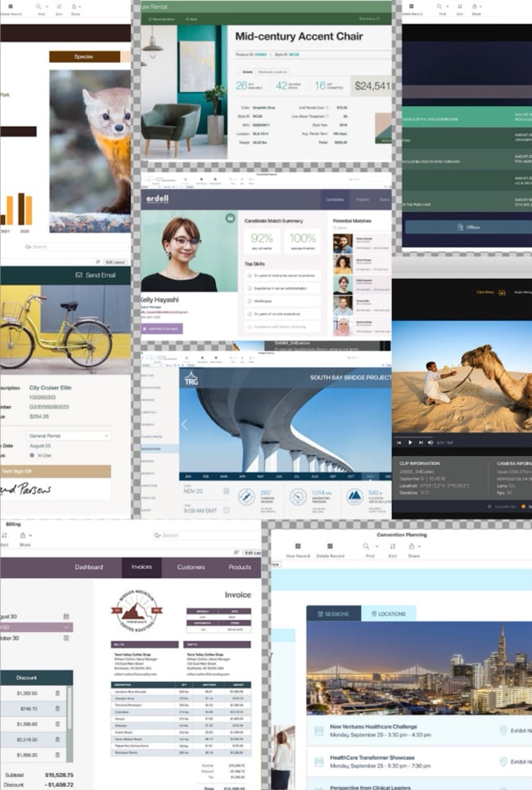Click the Delete Record icon in Convention Planning

point(331,545)
